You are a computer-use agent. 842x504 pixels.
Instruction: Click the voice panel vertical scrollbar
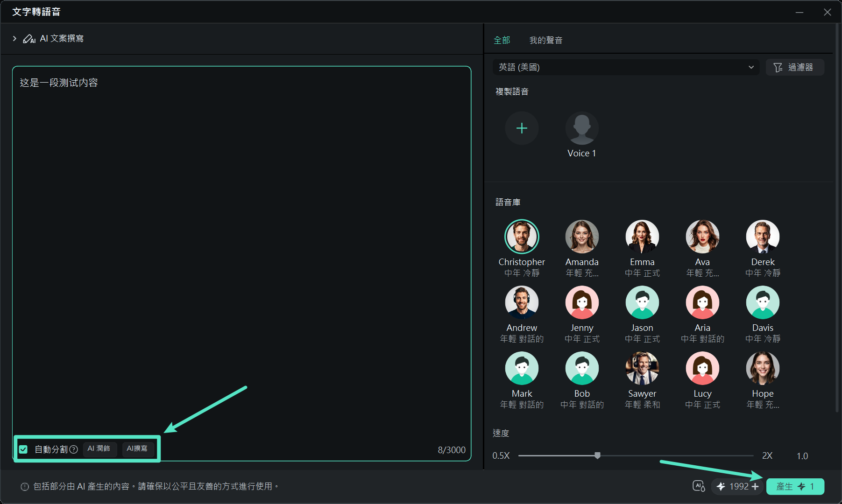(837, 218)
